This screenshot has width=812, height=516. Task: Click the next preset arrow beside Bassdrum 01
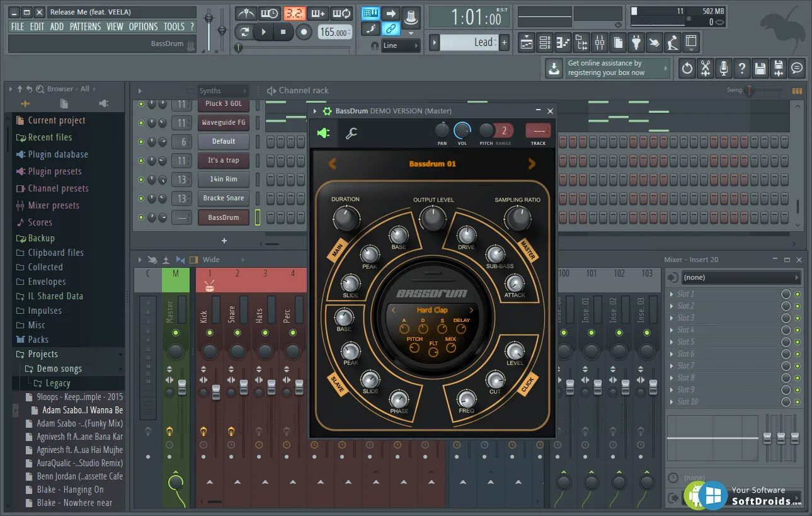tap(532, 164)
